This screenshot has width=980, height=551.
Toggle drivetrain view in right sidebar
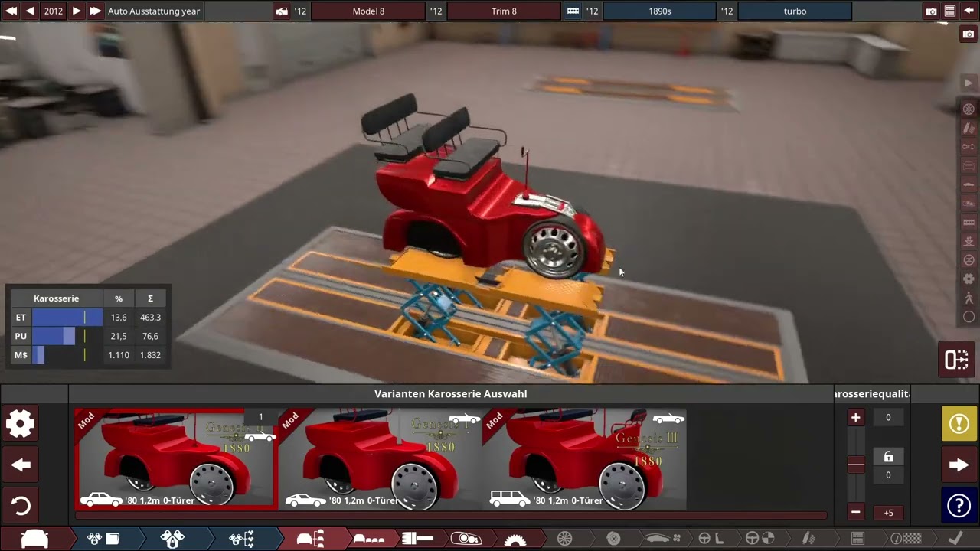(969, 147)
